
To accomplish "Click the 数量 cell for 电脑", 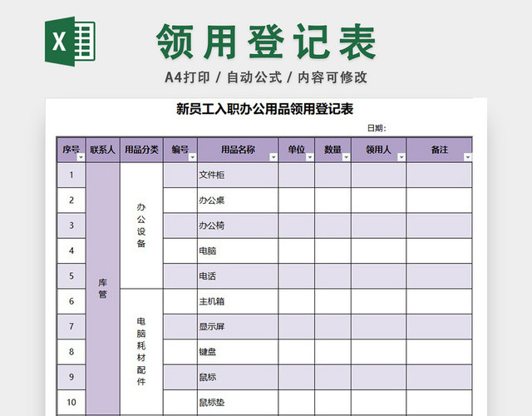I will [332, 250].
